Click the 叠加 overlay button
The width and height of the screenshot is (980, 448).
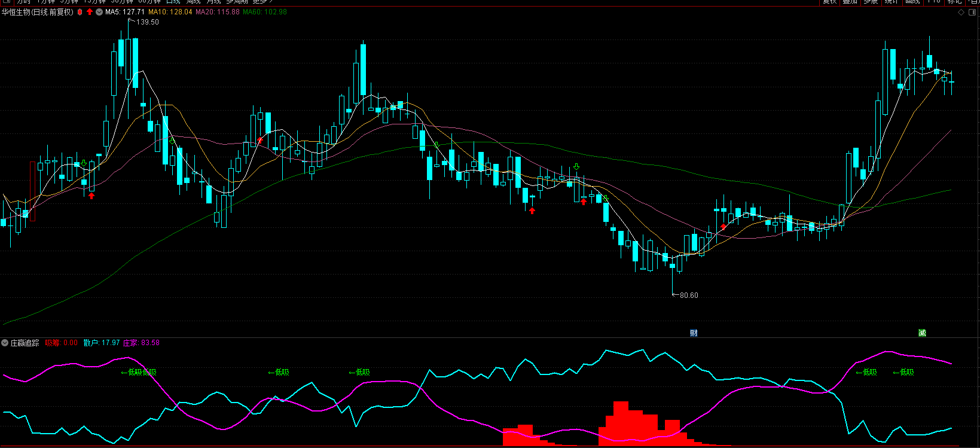850,2
